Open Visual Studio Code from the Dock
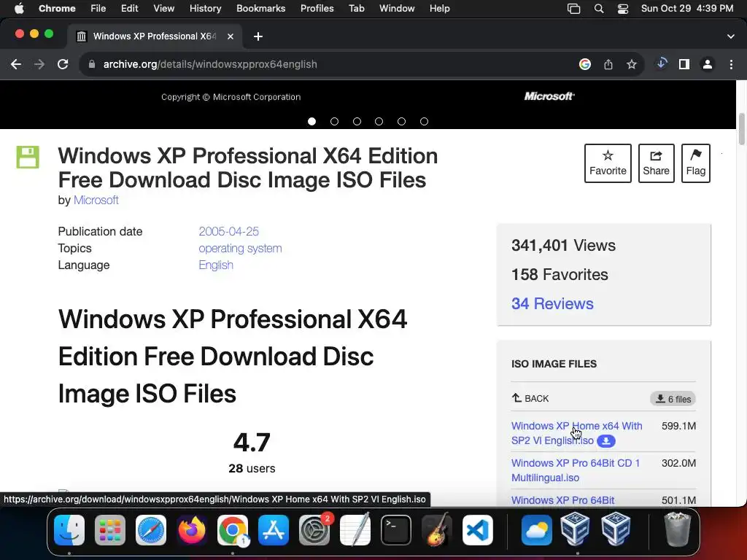The height and width of the screenshot is (560, 747). point(477,530)
